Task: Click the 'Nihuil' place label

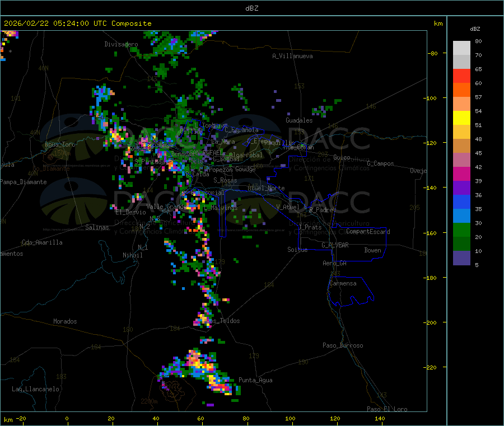Action: tap(132, 255)
